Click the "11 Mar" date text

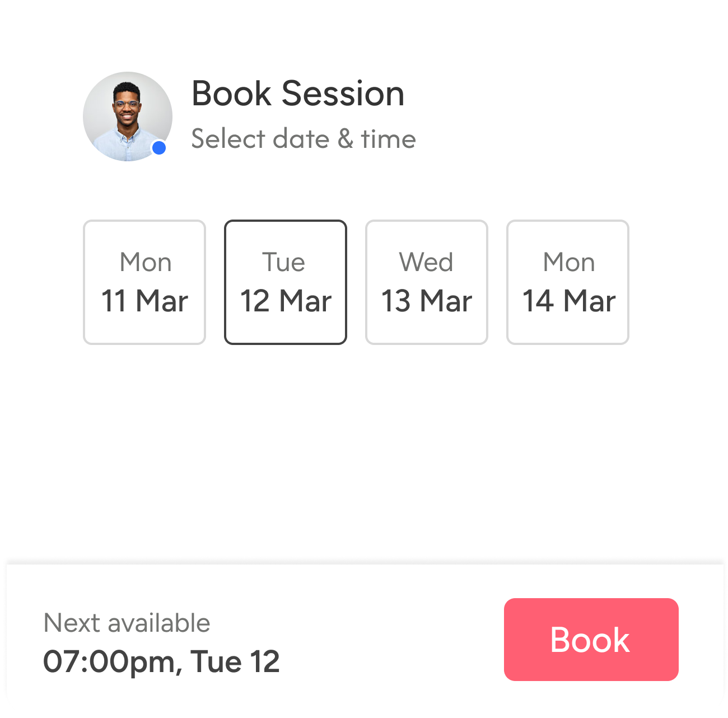click(x=144, y=301)
